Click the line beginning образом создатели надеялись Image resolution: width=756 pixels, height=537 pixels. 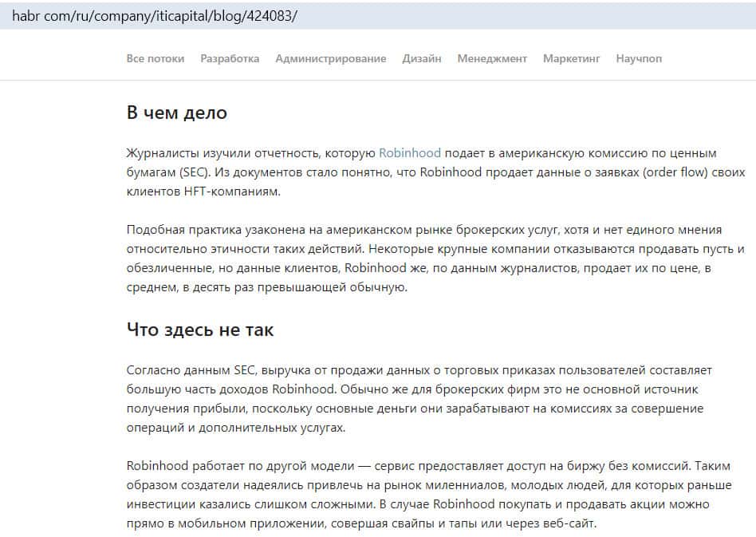[x=429, y=485]
